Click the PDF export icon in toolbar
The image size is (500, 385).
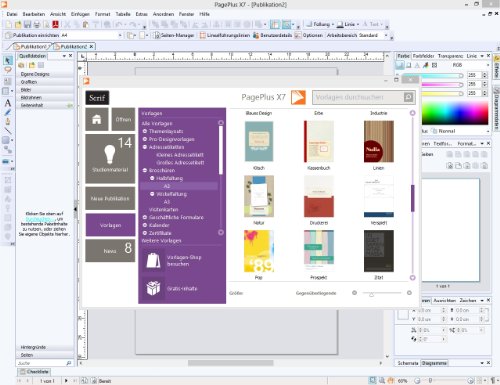pos(55,24)
